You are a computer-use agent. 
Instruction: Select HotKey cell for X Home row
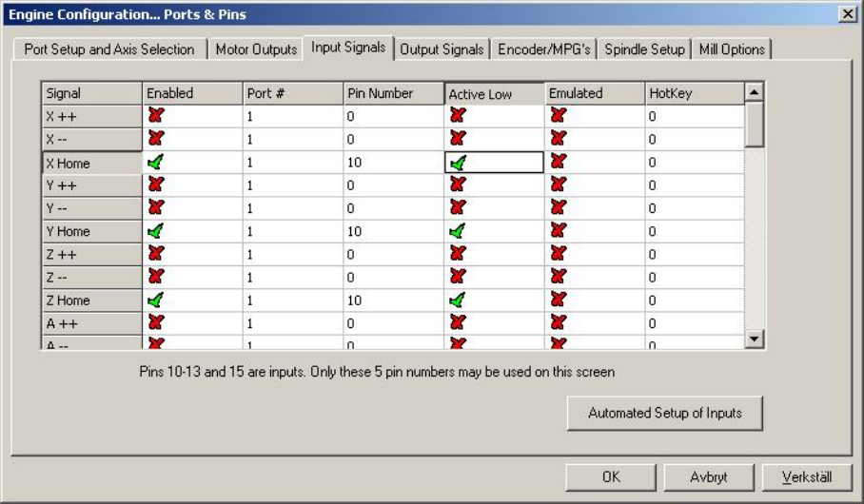[695, 163]
